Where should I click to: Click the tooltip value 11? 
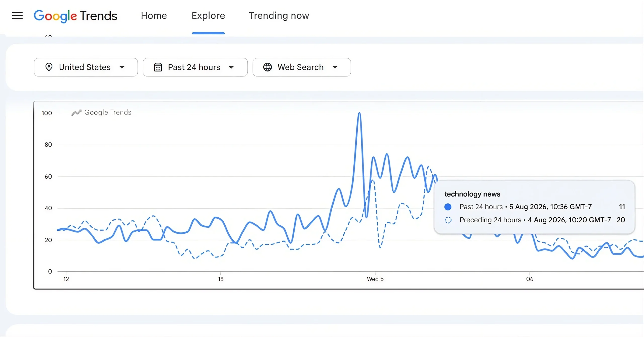pyautogui.click(x=622, y=207)
